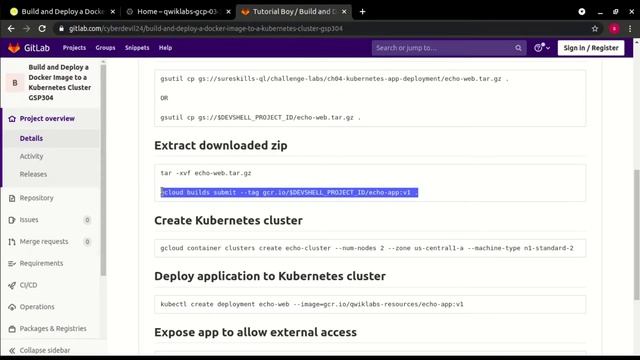
Task: Open Releases in sidebar
Action: pos(33,174)
